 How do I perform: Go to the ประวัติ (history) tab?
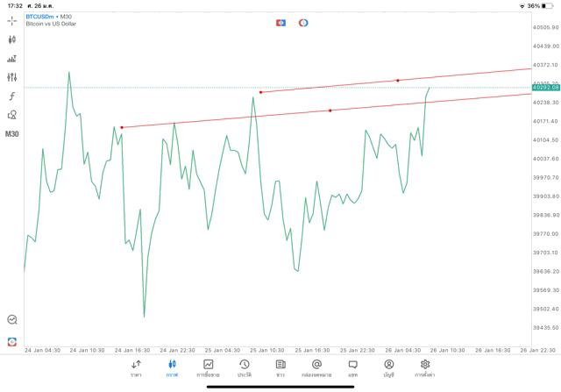pos(245,368)
